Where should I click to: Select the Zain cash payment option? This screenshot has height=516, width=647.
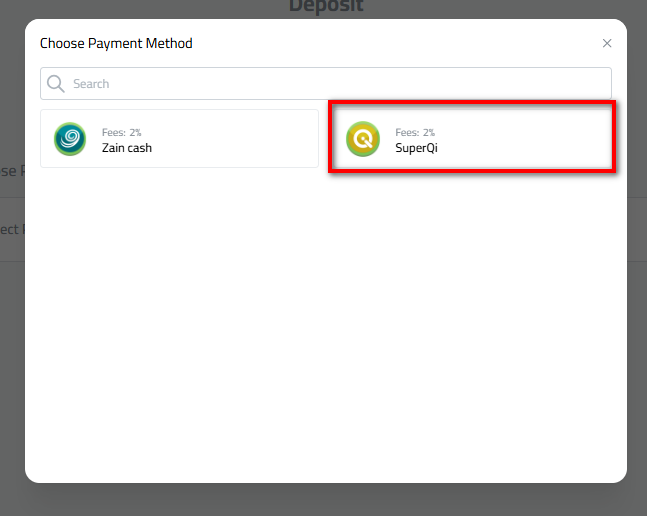click(x=179, y=139)
